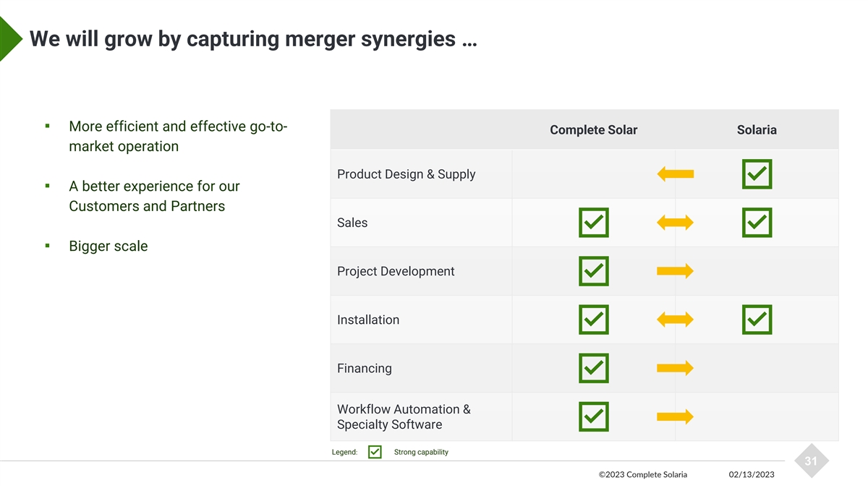Viewport: 868px width, 488px height.
Task: Click the slide title about merger synergies
Action: 253,39
